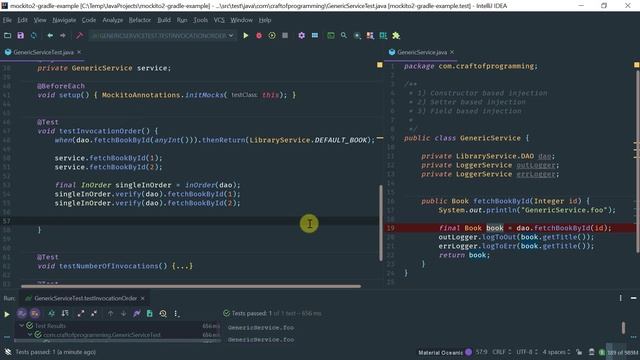Rerun tests with run panel play button

[7, 314]
